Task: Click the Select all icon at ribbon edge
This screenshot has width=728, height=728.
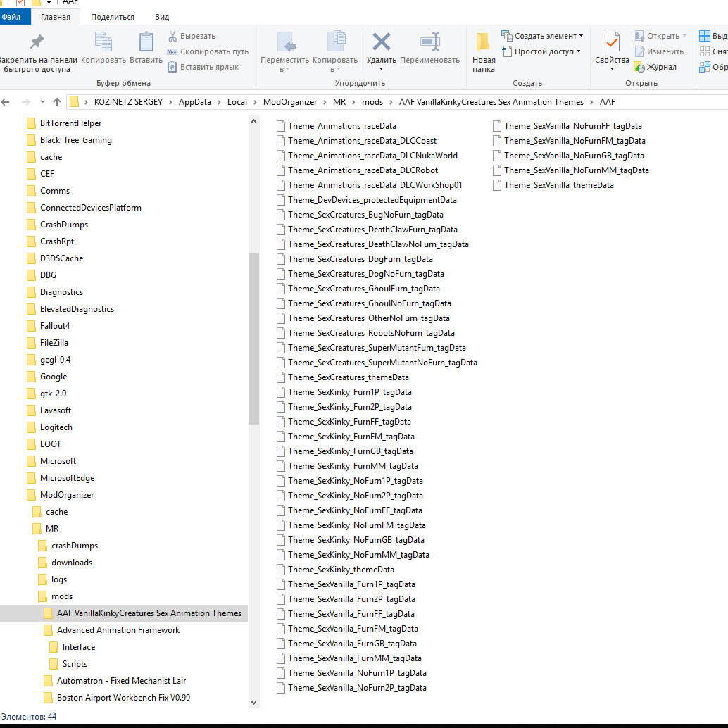Action: (704, 36)
